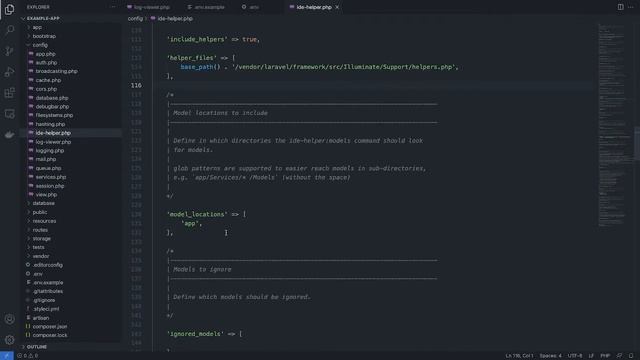Open the Accounts icon in activity bar
640x360 pixels.
(9, 319)
